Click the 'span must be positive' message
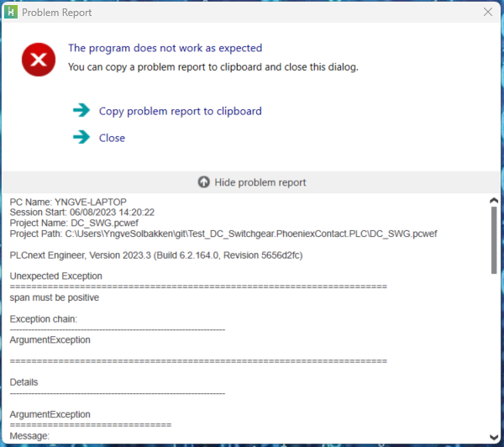504x447 pixels. (55, 297)
